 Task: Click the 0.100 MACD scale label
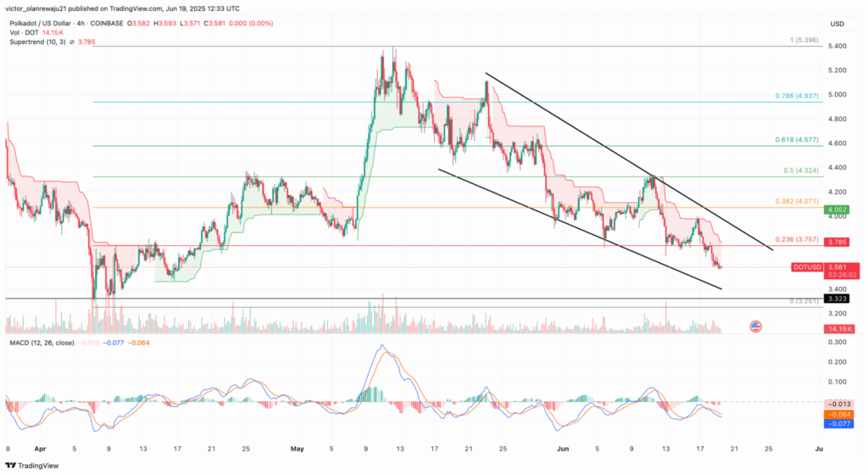pyautogui.click(x=837, y=382)
